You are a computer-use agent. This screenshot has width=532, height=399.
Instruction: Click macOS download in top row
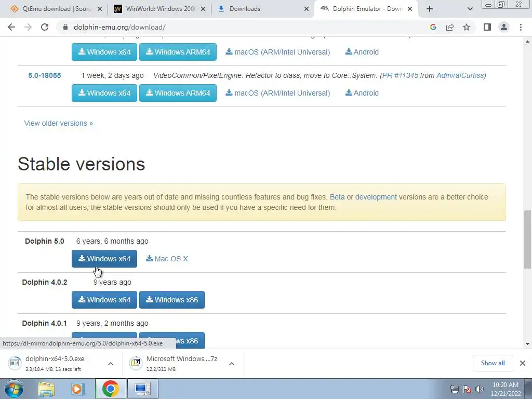coord(278,52)
